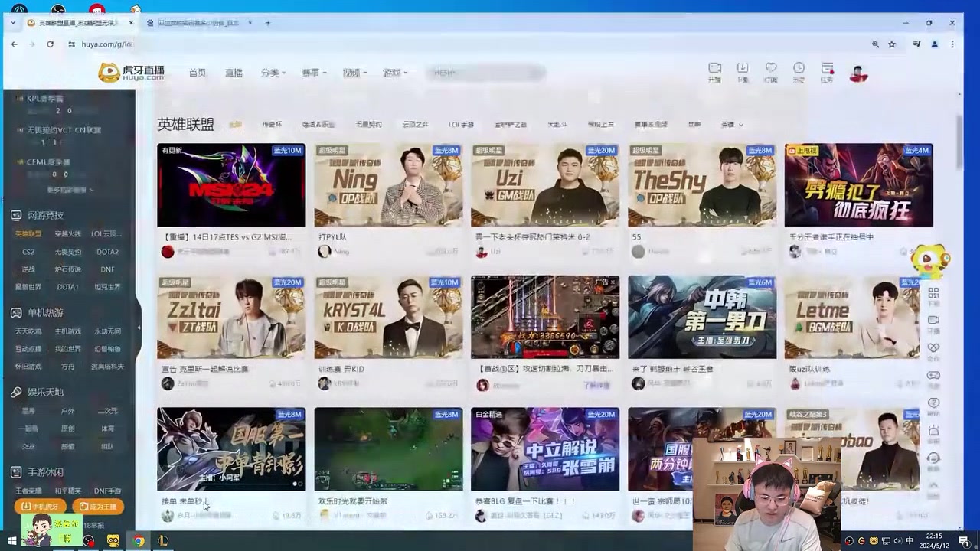980x551 pixels.
Task: Collapse the left sidebar using its edge handle
Action: pos(139,328)
